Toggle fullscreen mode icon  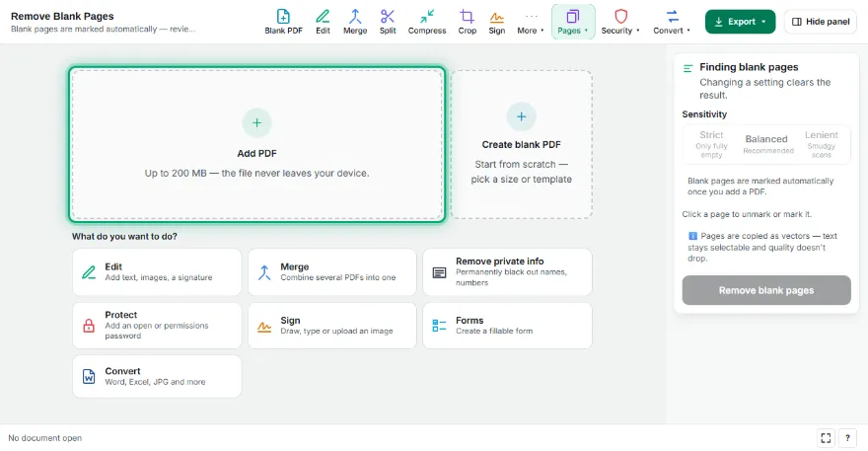(826, 438)
